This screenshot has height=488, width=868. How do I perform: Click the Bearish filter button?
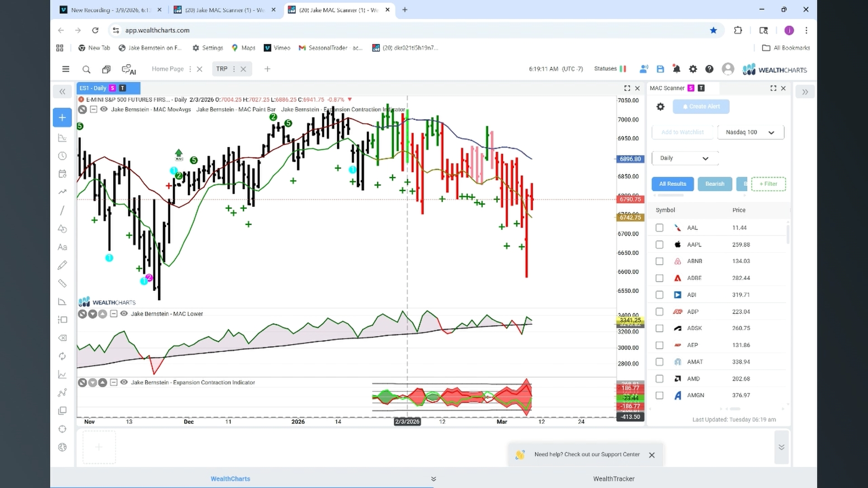point(715,184)
